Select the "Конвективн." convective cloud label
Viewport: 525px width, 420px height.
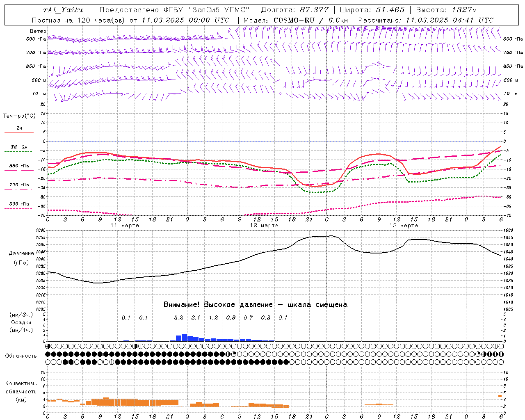pos(21,383)
